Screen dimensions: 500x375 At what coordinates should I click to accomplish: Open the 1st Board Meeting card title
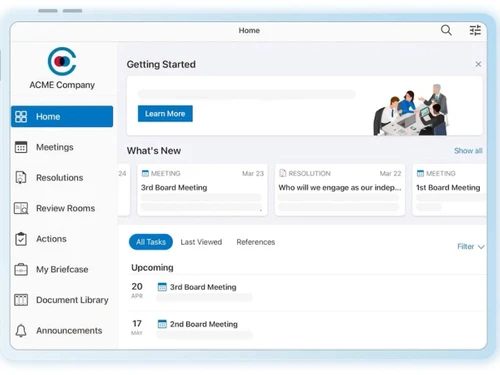point(448,188)
